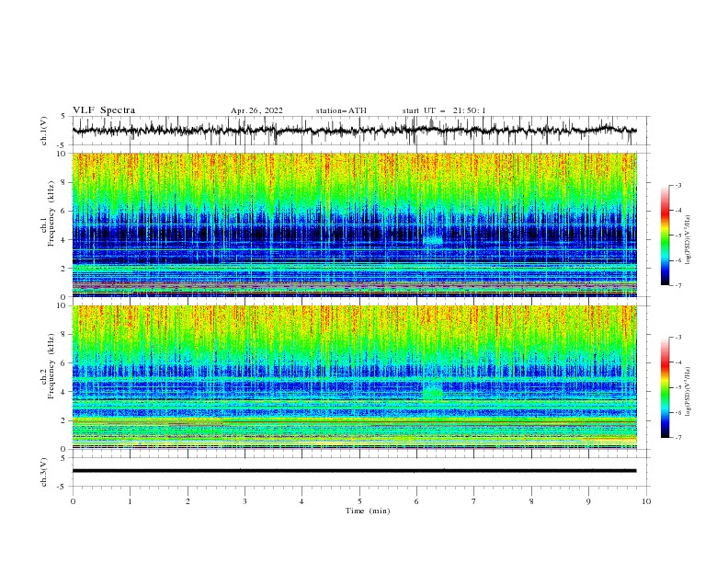Click the '8' kHz tick on ch.1 frequency axis
This screenshot has height=563, width=728.
click(64, 182)
